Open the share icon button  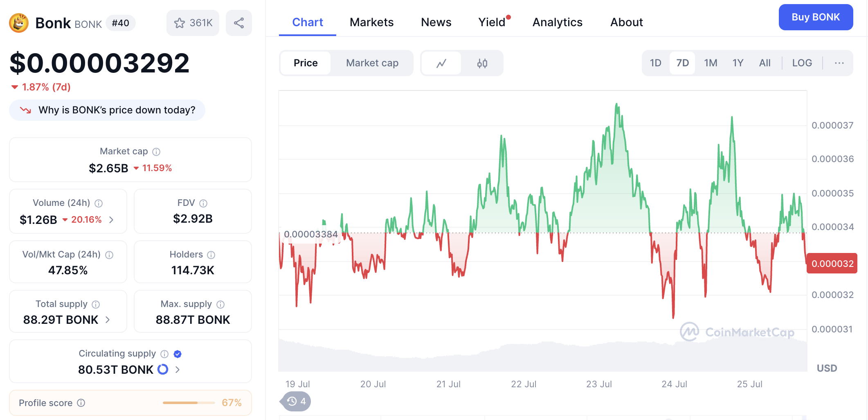pos(239,23)
